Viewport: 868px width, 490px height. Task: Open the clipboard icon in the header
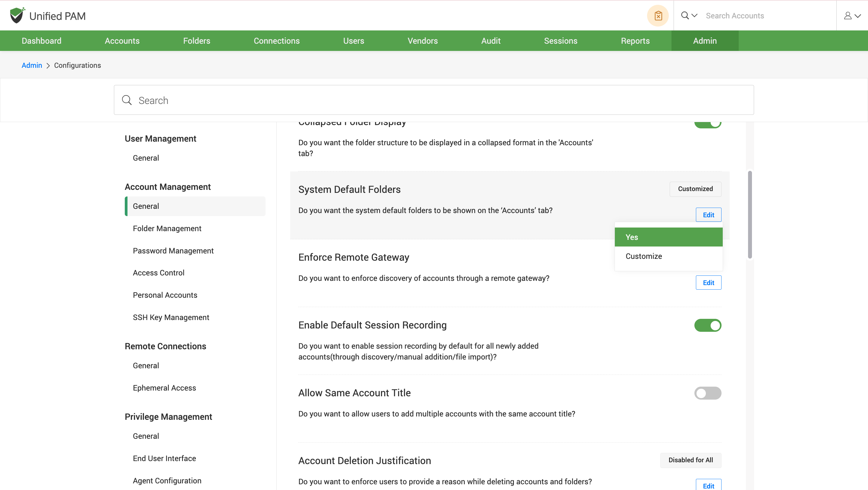[658, 15]
